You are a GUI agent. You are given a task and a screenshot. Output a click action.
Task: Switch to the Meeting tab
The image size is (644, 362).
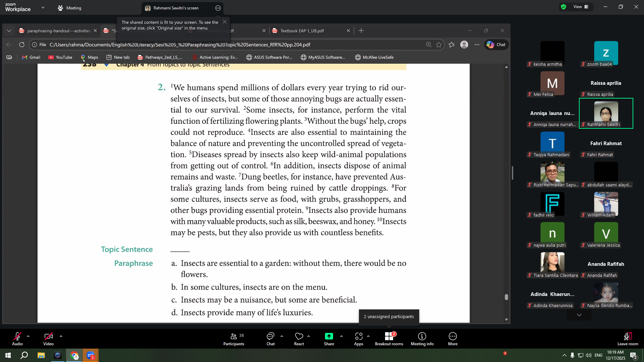[x=69, y=8]
